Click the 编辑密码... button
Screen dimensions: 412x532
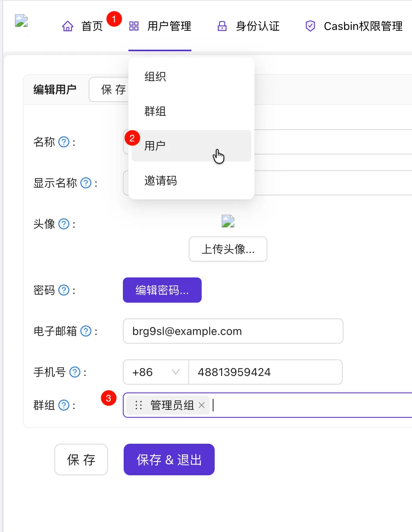162,290
